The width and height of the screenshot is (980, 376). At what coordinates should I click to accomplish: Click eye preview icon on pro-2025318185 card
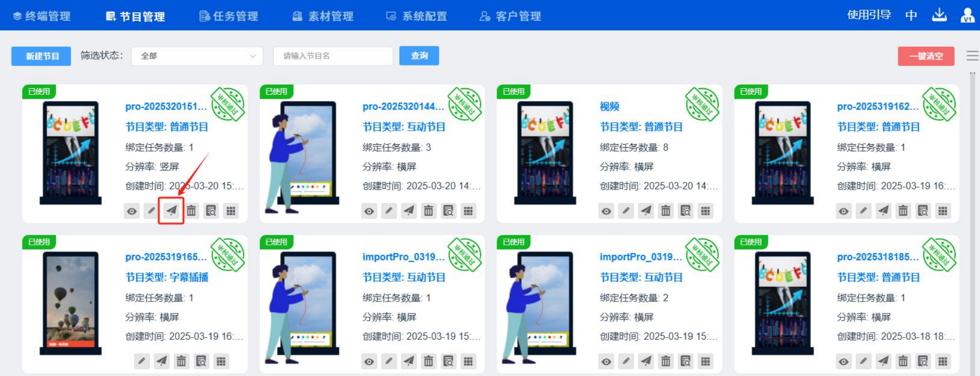[843, 361]
